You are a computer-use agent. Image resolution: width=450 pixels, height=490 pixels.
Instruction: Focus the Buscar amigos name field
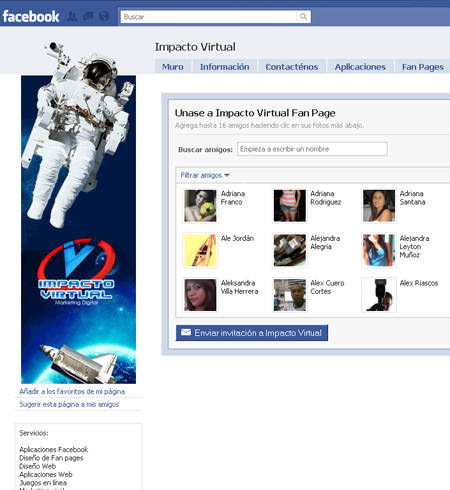point(312,149)
